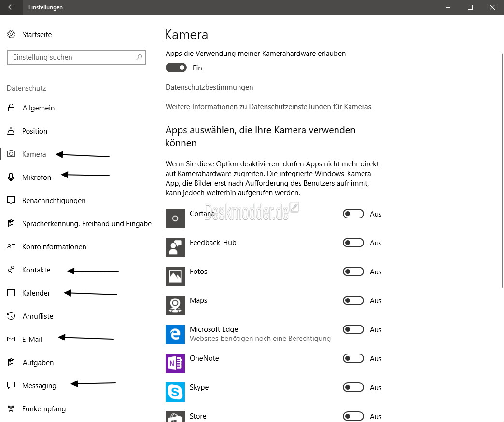504x422 pixels.
Task: Open Funkempfang privacy settings
Action: pos(44,409)
